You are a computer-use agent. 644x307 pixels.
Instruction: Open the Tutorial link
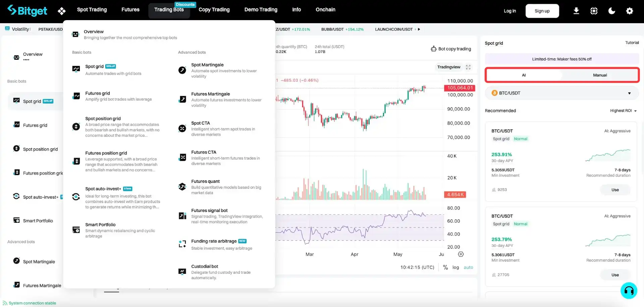(632, 43)
